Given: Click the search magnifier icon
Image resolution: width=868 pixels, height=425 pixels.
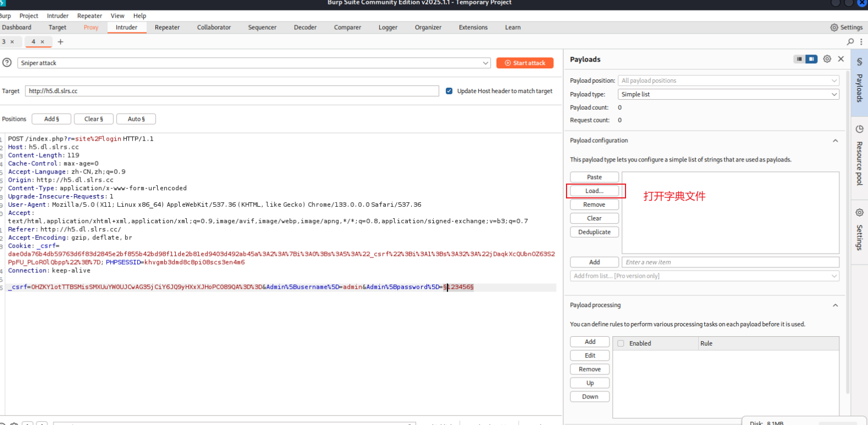Looking at the screenshot, I should 850,42.
